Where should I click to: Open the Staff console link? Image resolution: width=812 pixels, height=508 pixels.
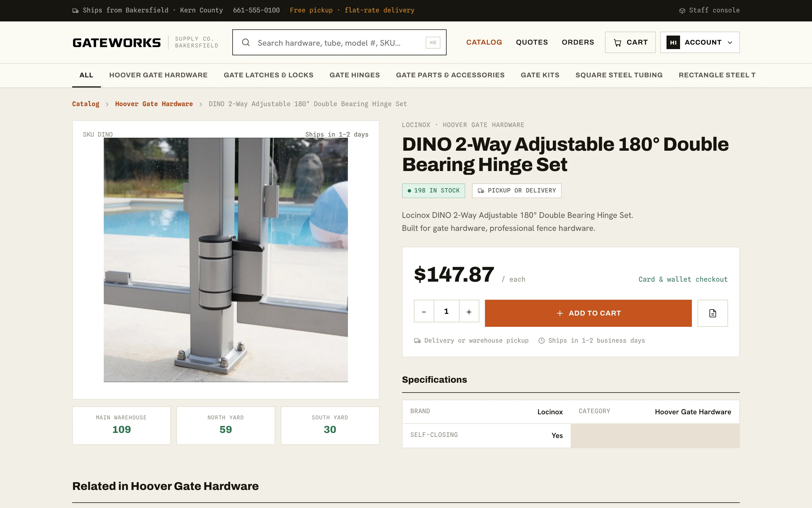click(x=709, y=10)
